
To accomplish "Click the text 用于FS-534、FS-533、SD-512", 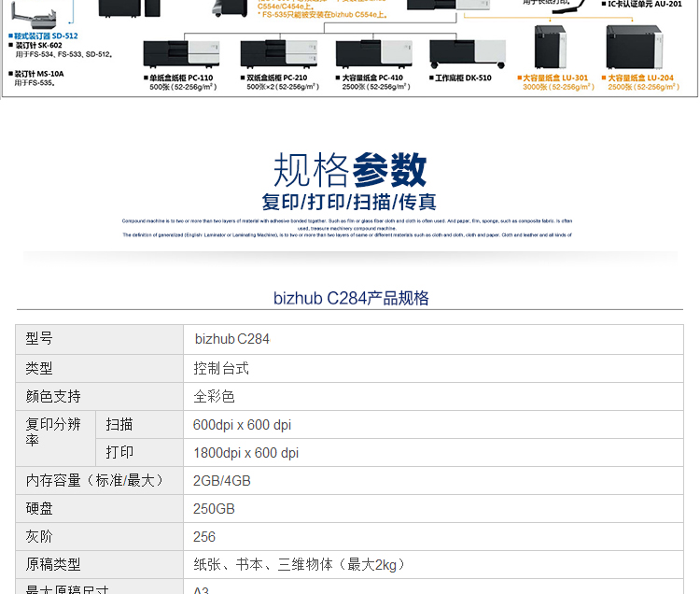I will click(63, 54).
